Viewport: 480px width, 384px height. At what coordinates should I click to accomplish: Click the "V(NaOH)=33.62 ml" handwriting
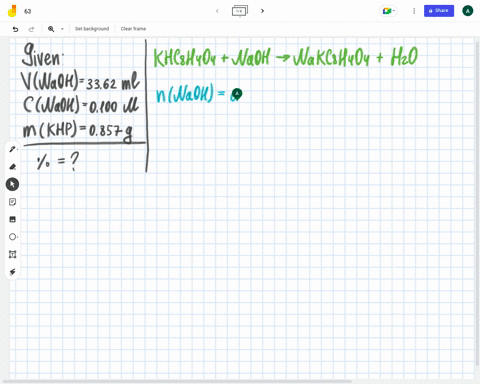tap(80, 80)
